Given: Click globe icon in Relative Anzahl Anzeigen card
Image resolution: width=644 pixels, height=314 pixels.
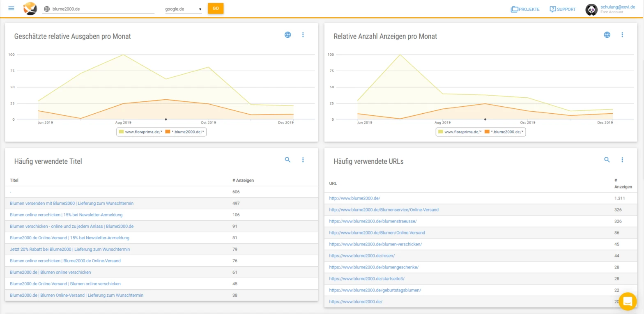Looking at the screenshot, I should click(607, 35).
